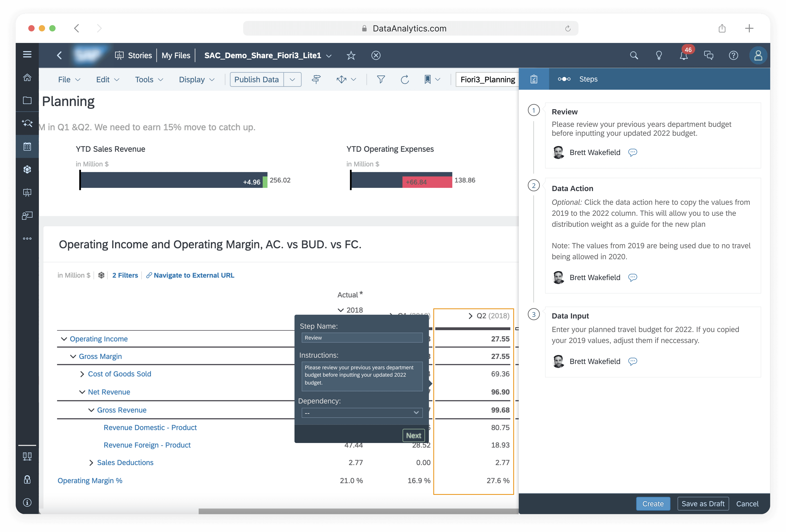
Task: Collapse the Operating Income row
Action: (x=64, y=339)
